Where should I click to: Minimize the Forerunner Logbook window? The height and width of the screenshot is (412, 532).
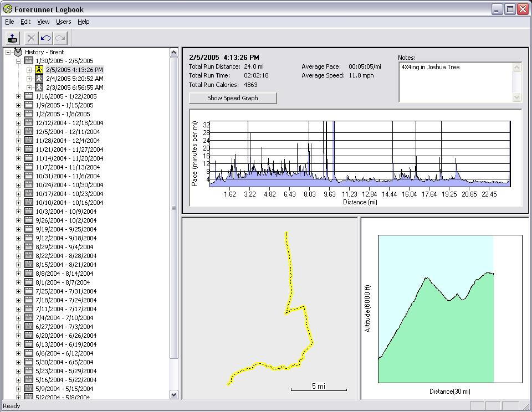coord(497,9)
